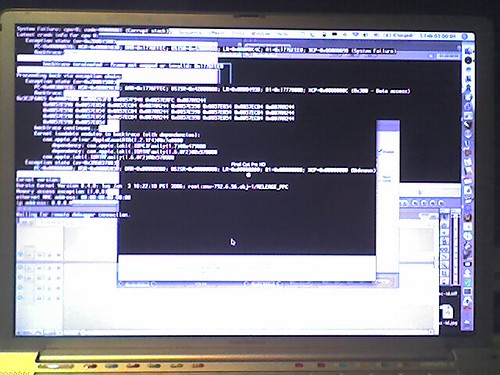The image size is (500, 375).
Task: Toggle visibility of the video track in timeline
Action: 21,254
